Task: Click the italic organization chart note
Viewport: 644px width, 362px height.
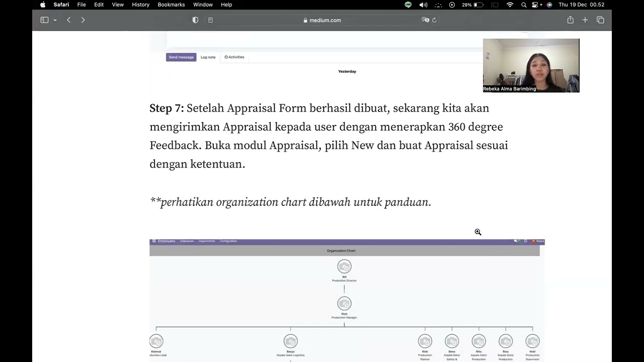Action: [290, 202]
